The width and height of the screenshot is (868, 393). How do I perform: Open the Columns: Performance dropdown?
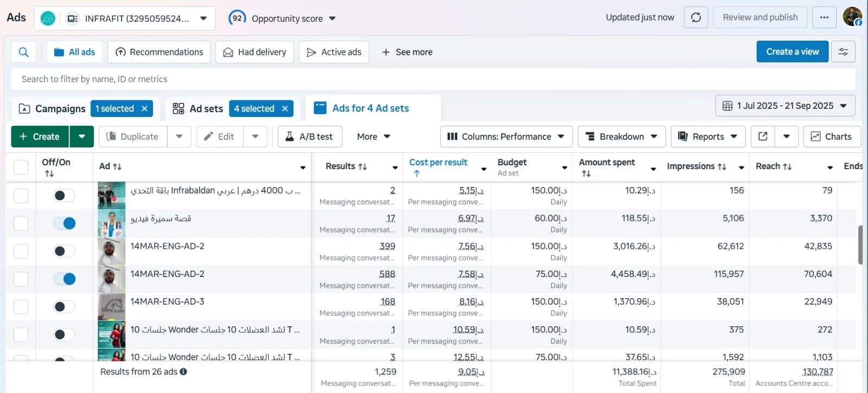point(506,137)
